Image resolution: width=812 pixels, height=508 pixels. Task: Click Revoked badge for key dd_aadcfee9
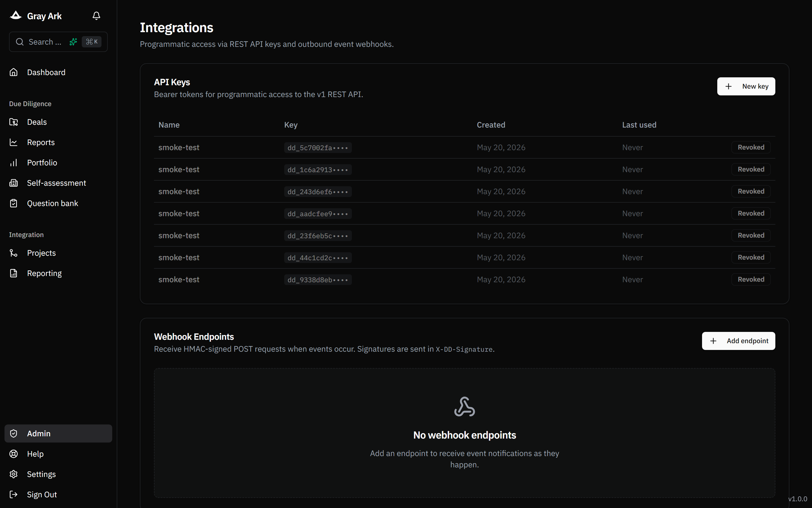pyautogui.click(x=751, y=213)
